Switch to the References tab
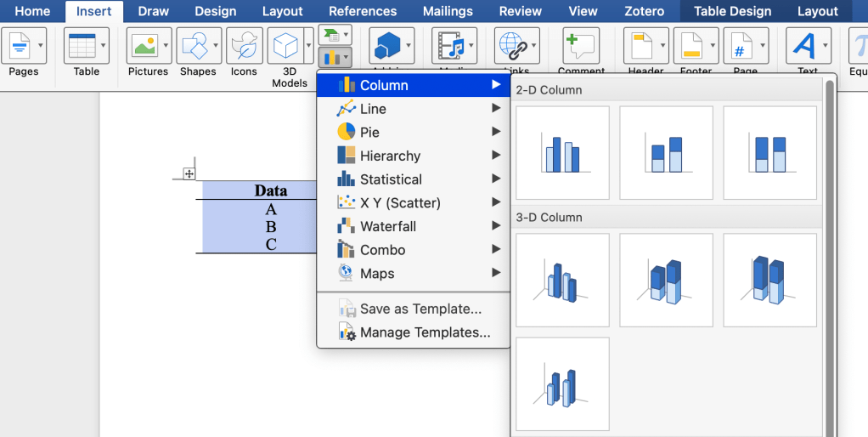Viewport: 868px width, 437px height. point(363,11)
